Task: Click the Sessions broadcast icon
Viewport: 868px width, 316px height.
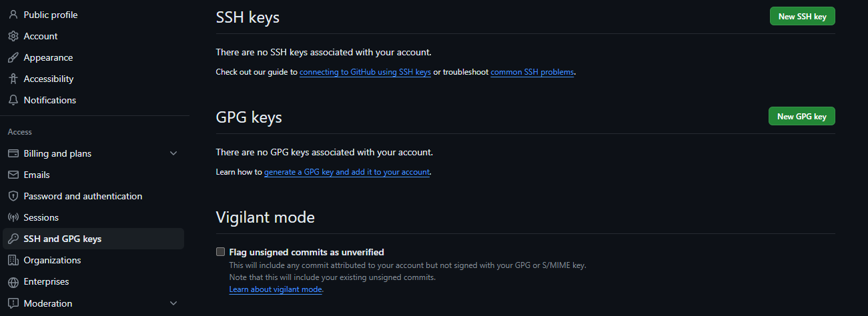Action: point(13,217)
